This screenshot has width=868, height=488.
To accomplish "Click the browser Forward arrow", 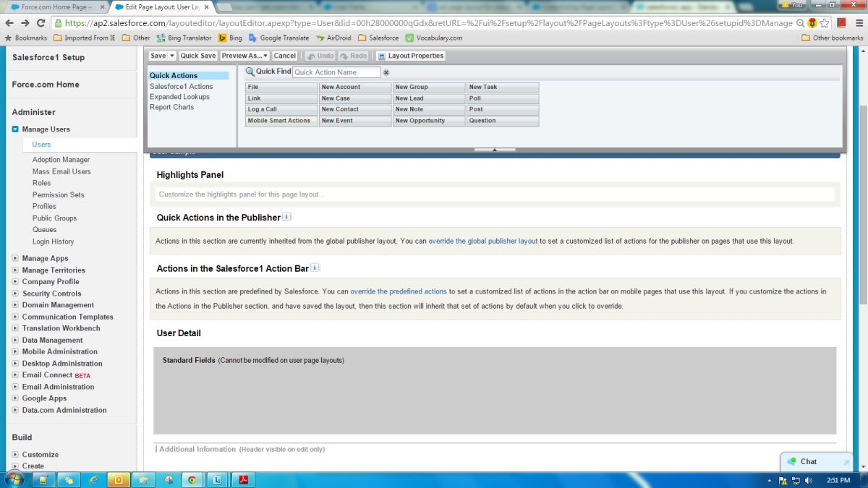I will tap(25, 22).
